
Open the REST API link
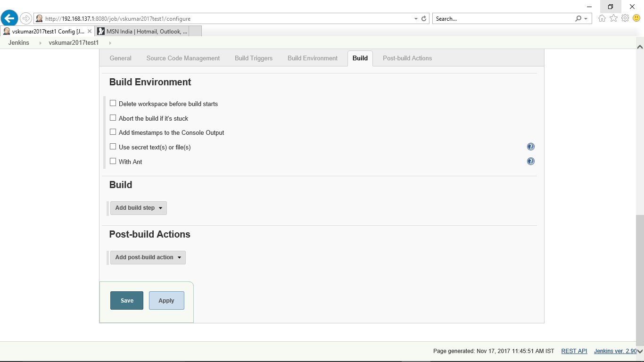click(574, 351)
